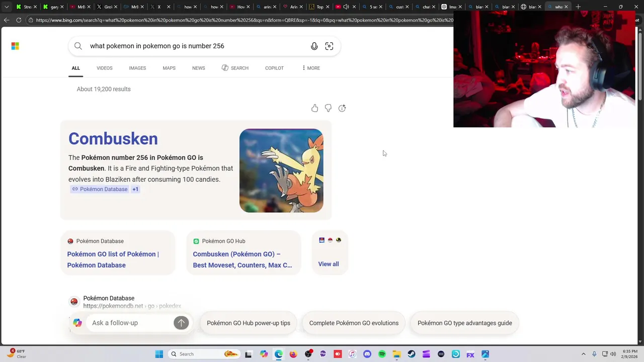Click the Microsoft logo icon
Screen dimensions: 644x362
point(15,46)
